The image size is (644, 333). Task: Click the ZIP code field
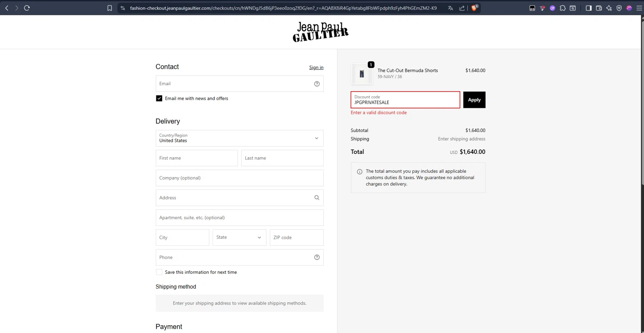pyautogui.click(x=297, y=238)
